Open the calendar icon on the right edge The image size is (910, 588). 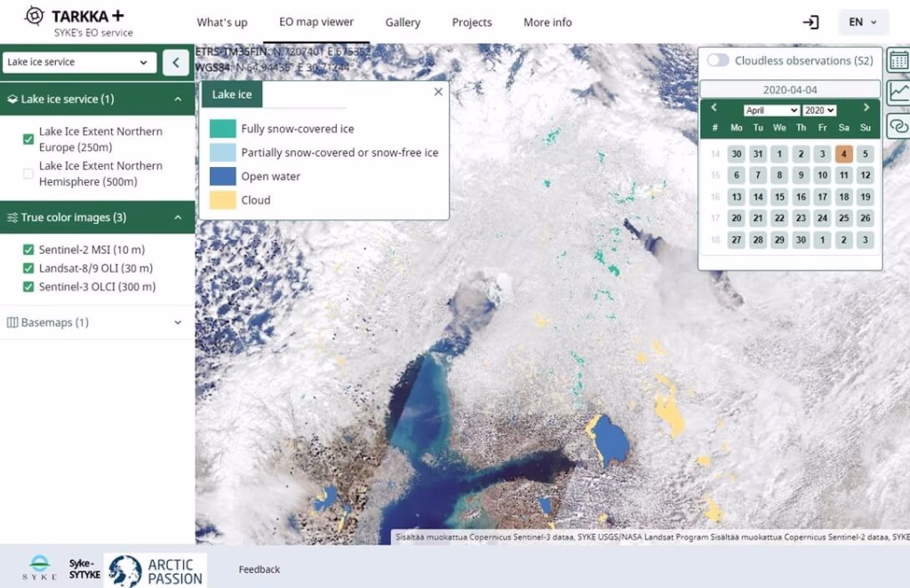[x=898, y=60]
